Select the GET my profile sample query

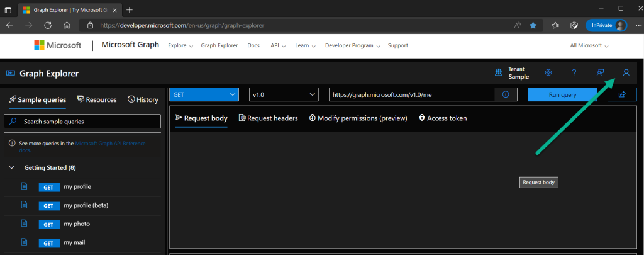[82, 187]
